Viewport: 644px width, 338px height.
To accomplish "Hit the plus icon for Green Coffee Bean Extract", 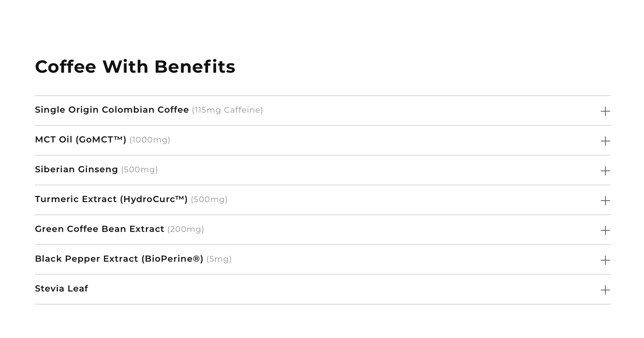I will pyautogui.click(x=605, y=230).
